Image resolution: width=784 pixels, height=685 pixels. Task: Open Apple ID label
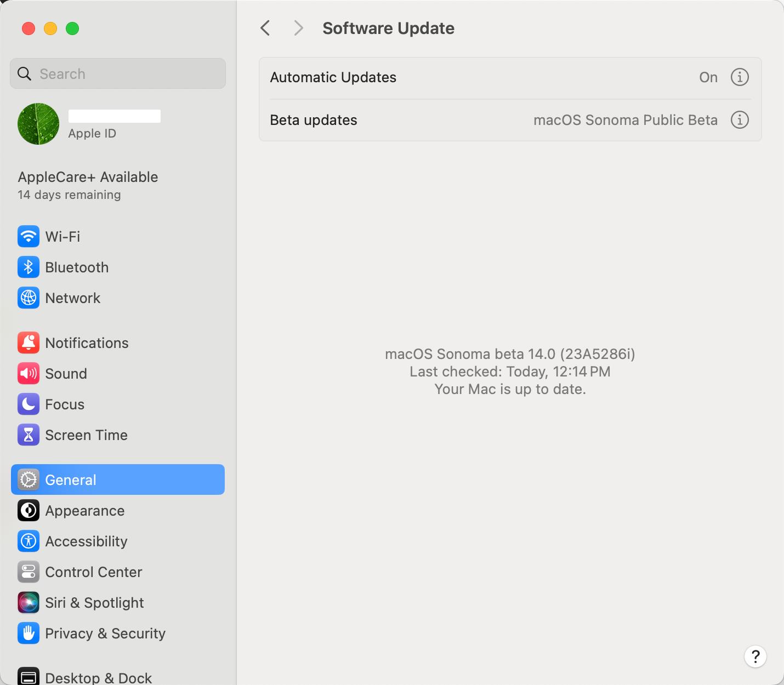pos(92,134)
